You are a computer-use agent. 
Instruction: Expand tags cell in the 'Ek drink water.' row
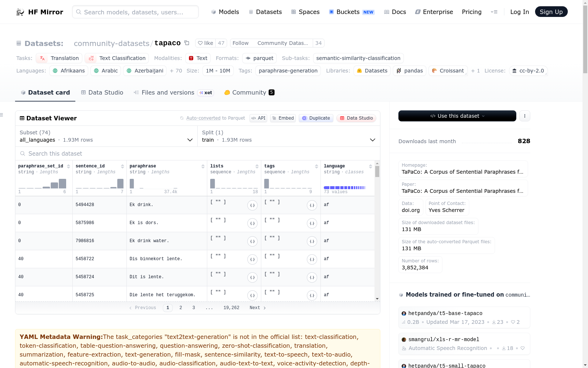pyautogui.click(x=312, y=241)
